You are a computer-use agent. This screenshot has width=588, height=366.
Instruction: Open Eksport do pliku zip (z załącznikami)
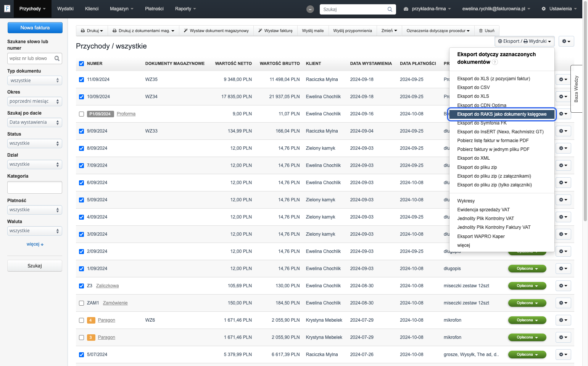pyautogui.click(x=494, y=176)
